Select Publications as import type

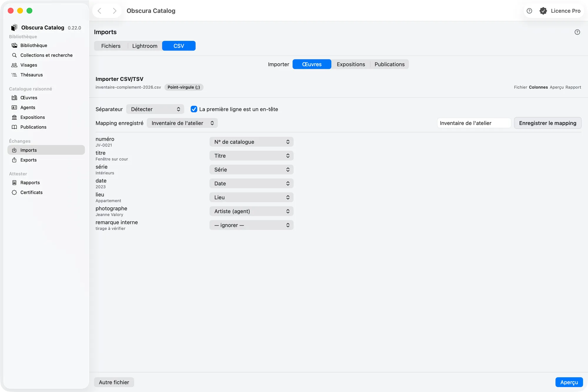(x=390, y=64)
